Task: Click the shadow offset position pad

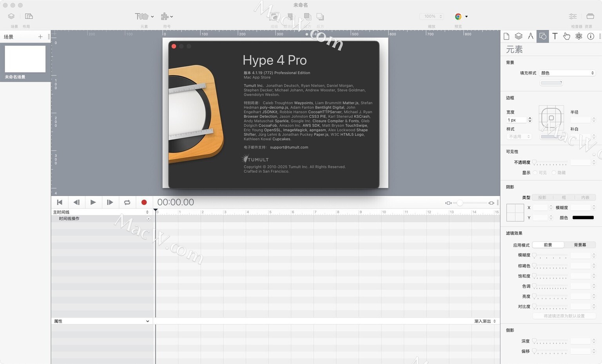Action: (515, 213)
